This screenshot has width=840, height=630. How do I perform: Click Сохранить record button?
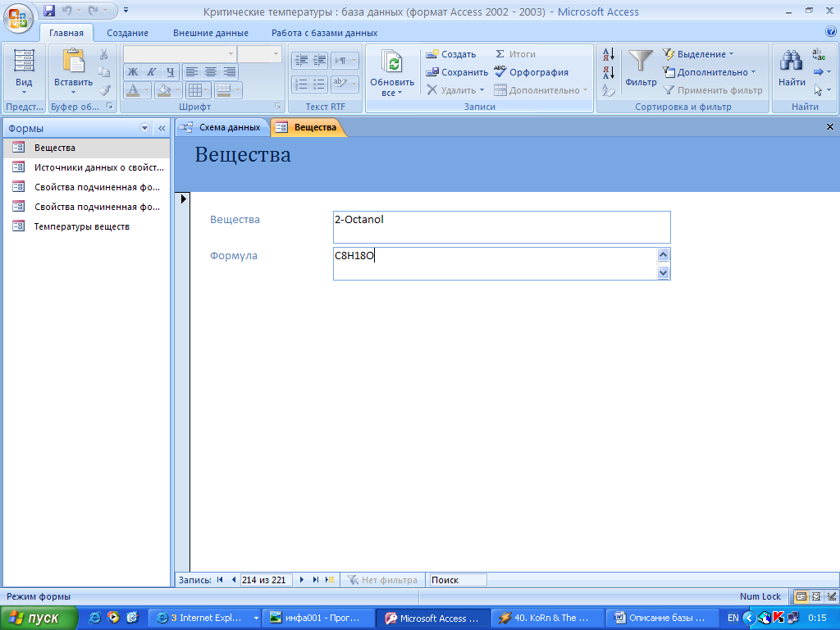(456, 72)
